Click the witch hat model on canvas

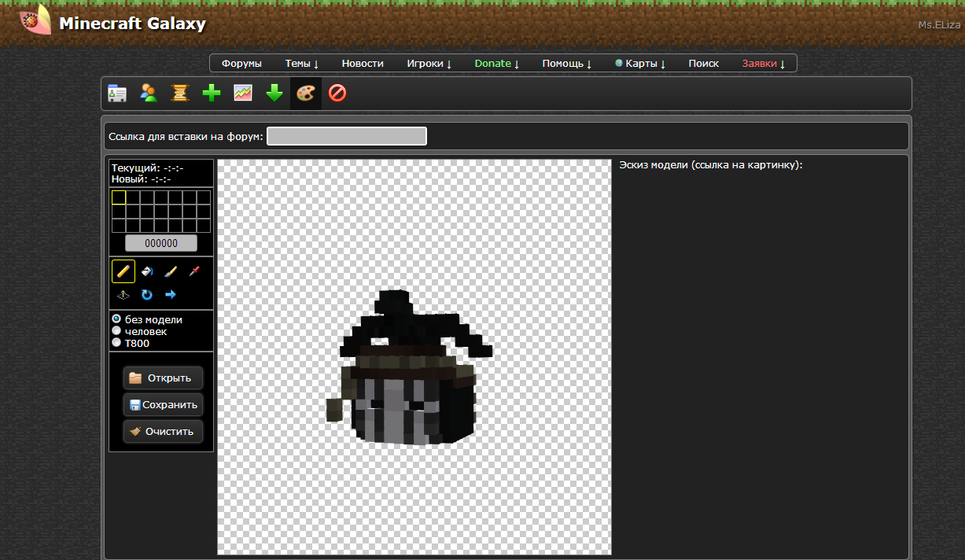pyautogui.click(x=409, y=367)
